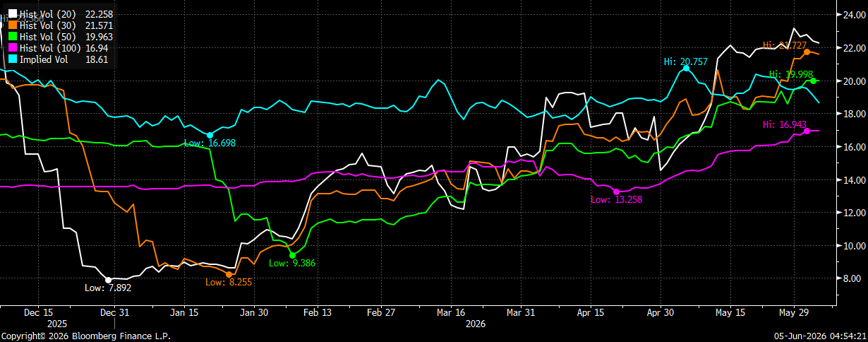Viewport: 868px width, 342px height.
Task: Click the orange low-point marker dot at 8.255
Action: (229, 274)
